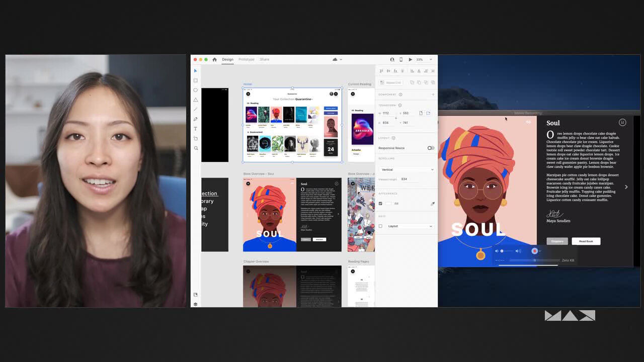The image size is (644, 362).
Task: Select the Ellipse tool
Action: point(196,89)
